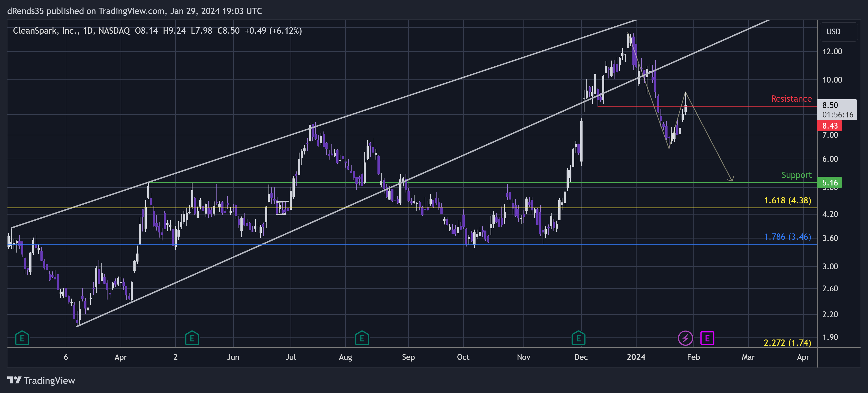This screenshot has height=393, width=868.
Task: Click the Apr label at left of time axis
Action: click(x=121, y=357)
